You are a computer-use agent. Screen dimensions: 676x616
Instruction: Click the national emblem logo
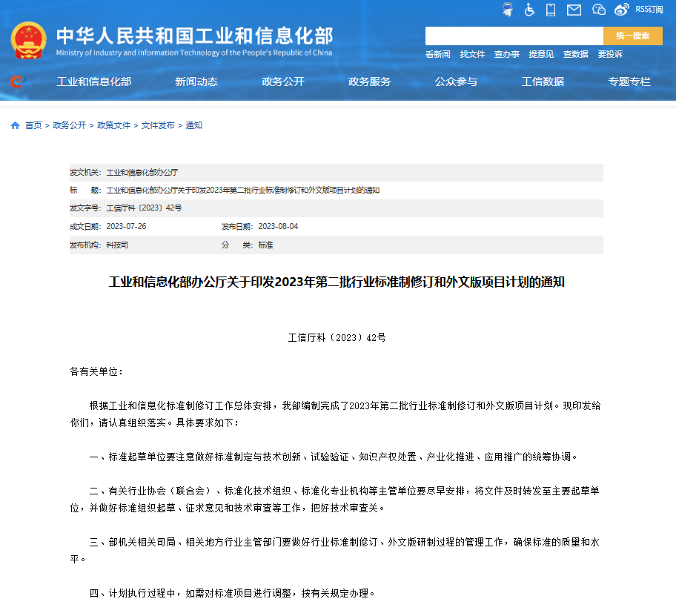pyautogui.click(x=28, y=41)
